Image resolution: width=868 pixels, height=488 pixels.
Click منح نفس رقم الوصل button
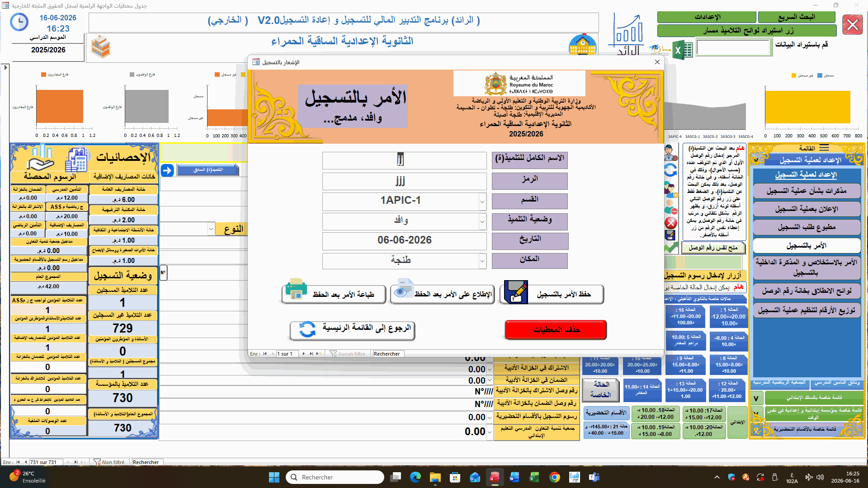pyautogui.click(x=713, y=248)
